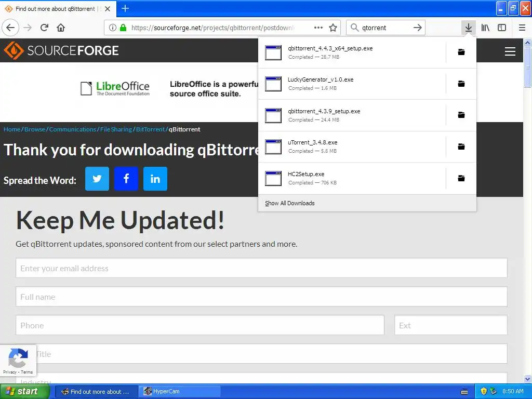The width and height of the screenshot is (532, 399).
Task: Select the Firefox taskbar button
Action: (x=96, y=392)
